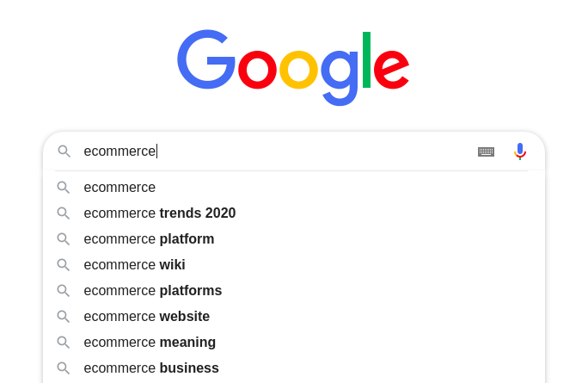Screen dimensions: 588x383
Task: Choose 'ecommerce platforms' suggestion
Action: coord(153,291)
